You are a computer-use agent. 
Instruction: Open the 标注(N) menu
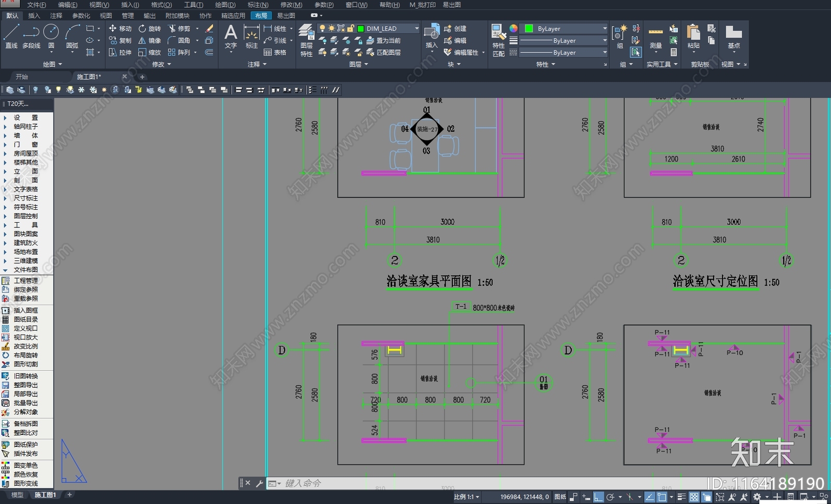258,5
